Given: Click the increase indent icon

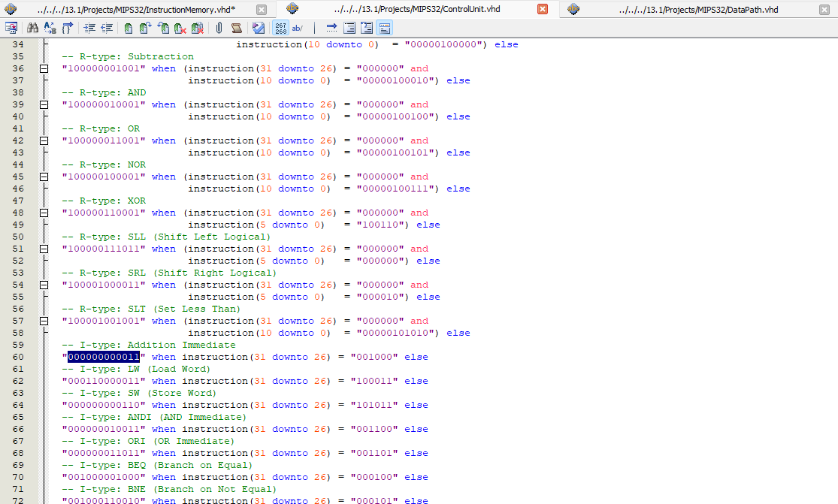Looking at the screenshot, I should [x=89, y=28].
